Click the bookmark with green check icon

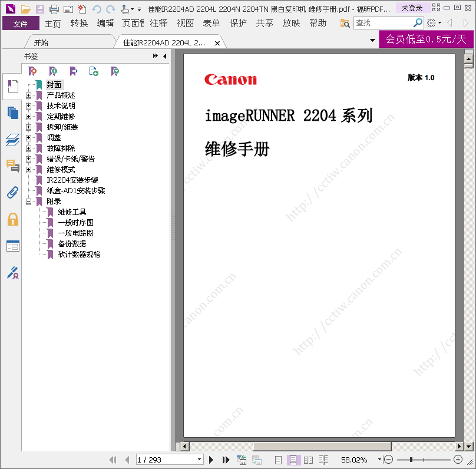[115, 71]
